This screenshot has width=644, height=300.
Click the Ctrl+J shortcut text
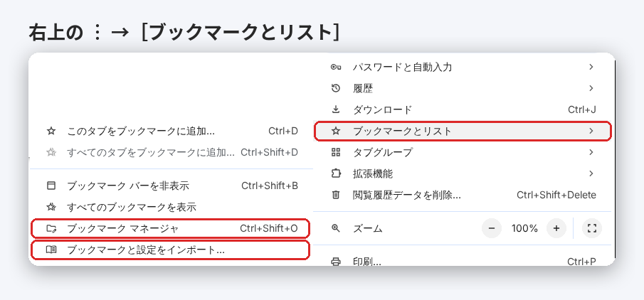(x=582, y=109)
